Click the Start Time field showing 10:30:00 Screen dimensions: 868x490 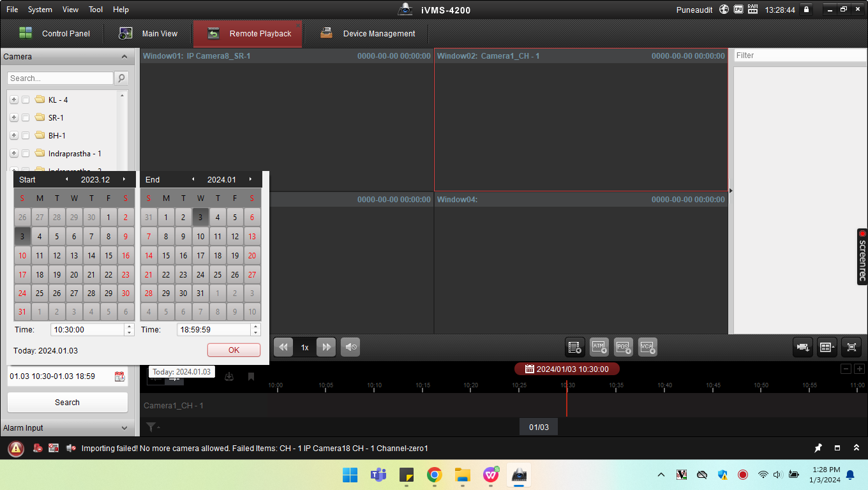point(88,330)
